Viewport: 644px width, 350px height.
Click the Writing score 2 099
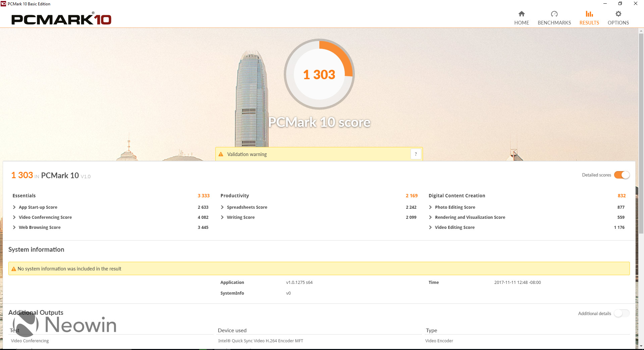click(411, 217)
